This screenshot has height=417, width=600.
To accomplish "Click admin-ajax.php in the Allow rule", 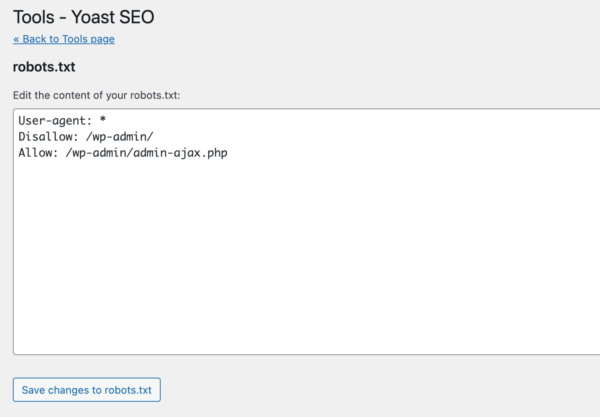I will 182,153.
